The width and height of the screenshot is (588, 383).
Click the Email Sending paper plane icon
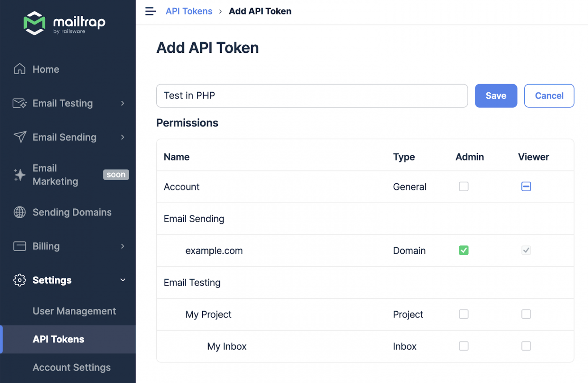(20, 137)
